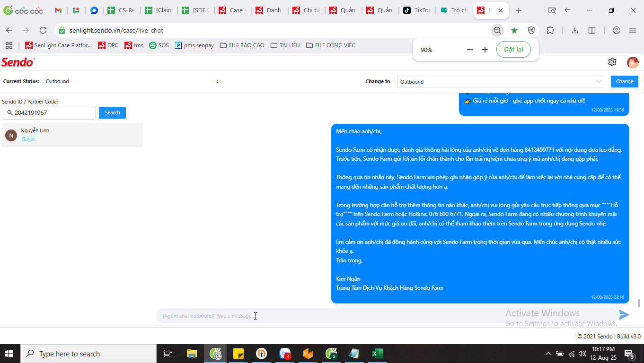
Task: Click the site lock icon in address bar
Action: pos(62,30)
